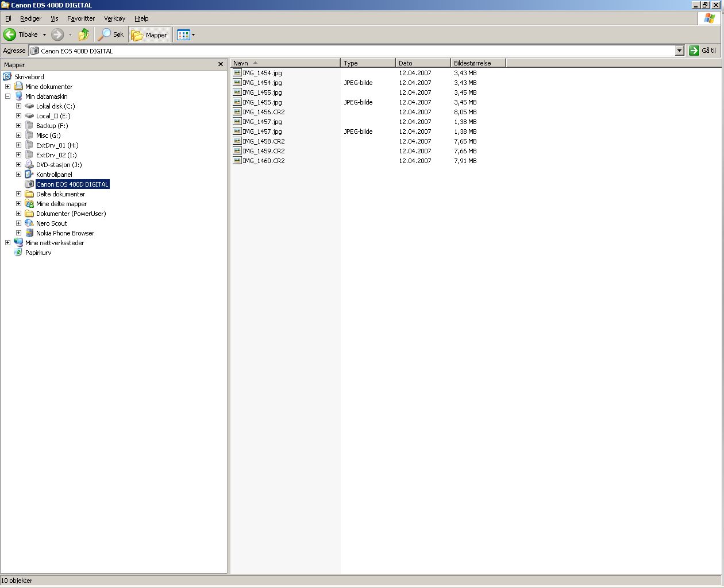Screen dimensions: 724x588
Task: Open the Vis menu
Action: coord(55,18)
